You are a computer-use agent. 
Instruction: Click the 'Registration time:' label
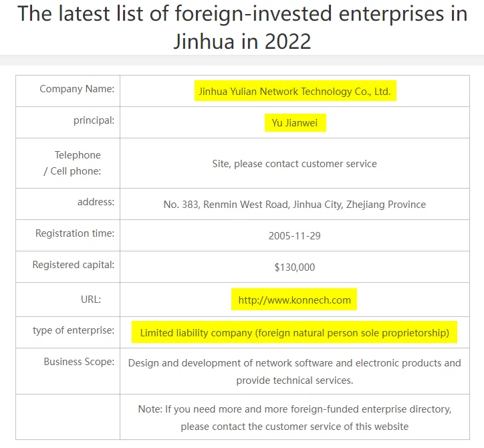pyautogui.click(x=75, y=233)
